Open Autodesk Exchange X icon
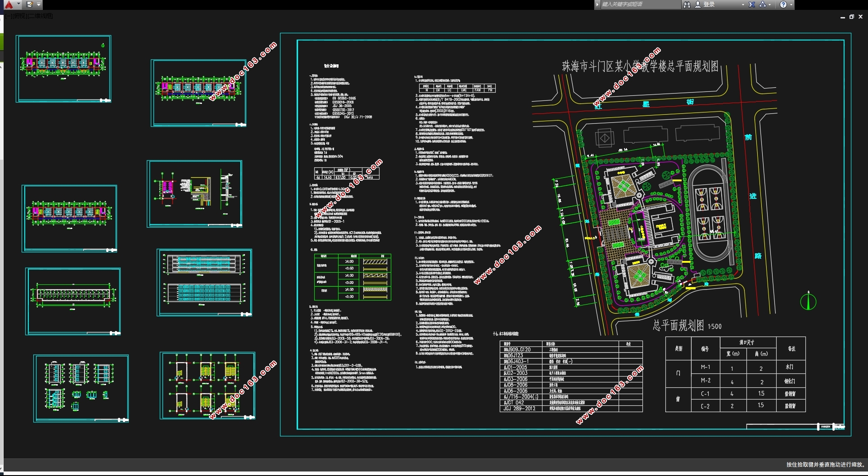This screenshot has height=476, width=868. [x=752, y=4]
